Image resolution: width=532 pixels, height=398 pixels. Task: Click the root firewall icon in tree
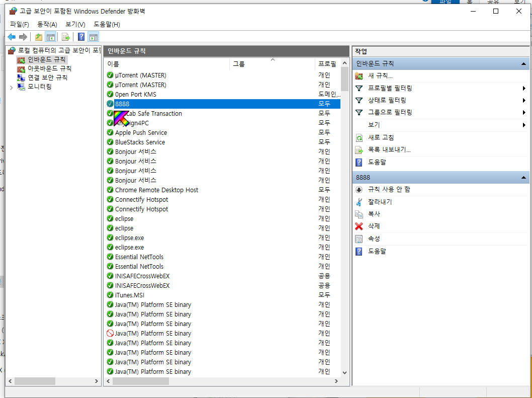tap(12, 51)
